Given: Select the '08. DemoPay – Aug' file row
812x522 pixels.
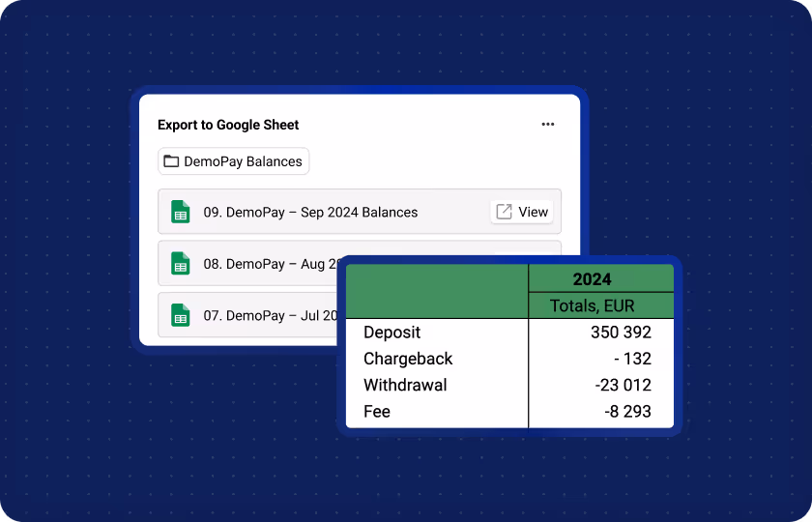Looking at the screenshot, I should point(248,263).
